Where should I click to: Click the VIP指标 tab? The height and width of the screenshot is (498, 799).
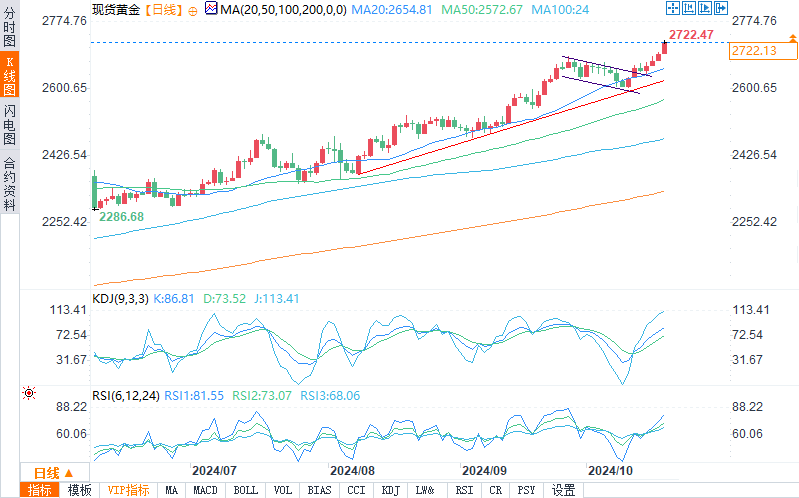128,490
